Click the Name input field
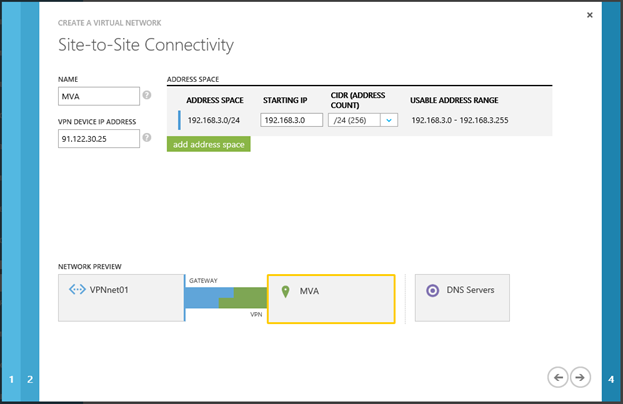 [98, 96]
